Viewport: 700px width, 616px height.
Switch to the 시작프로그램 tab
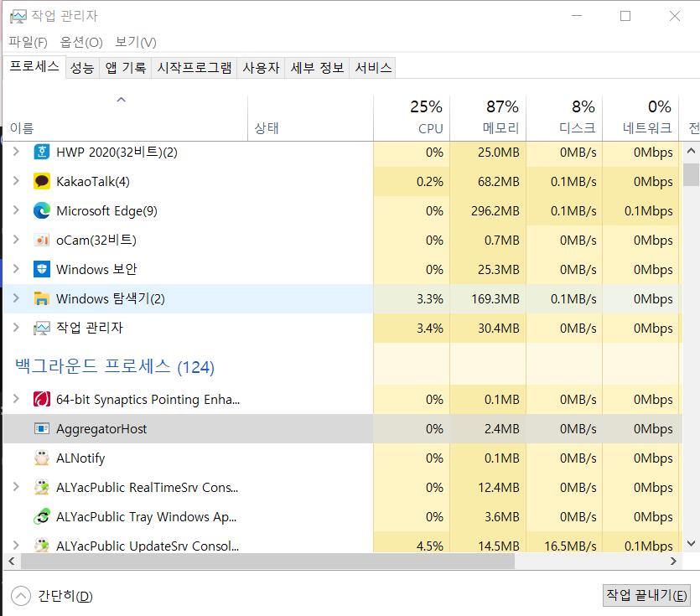coord(194,68)
